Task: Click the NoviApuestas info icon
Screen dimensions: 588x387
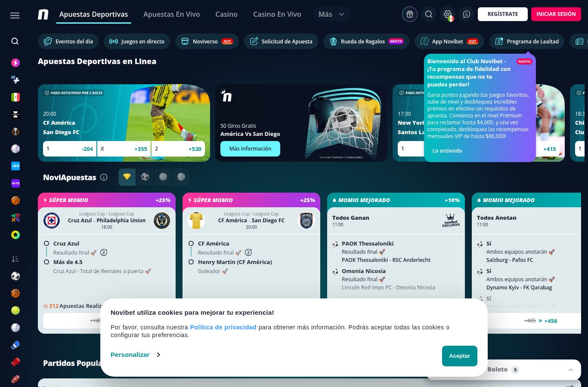Action: click(104, 177)
